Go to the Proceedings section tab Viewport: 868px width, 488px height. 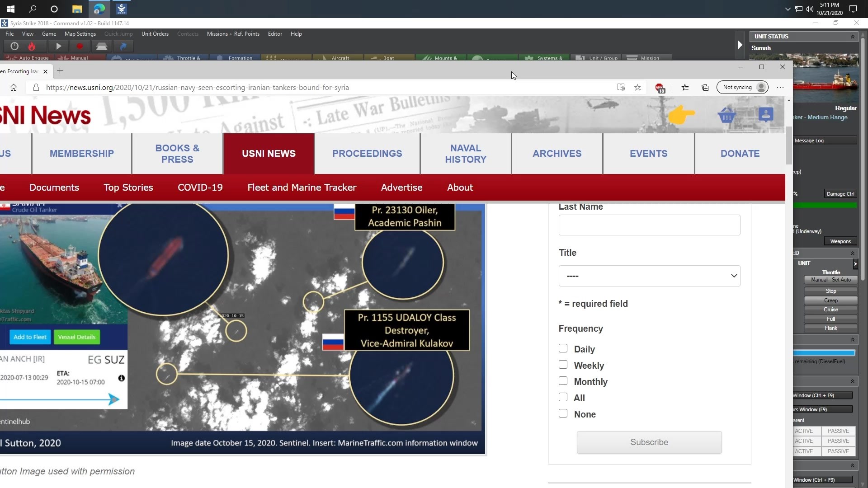point(367,154)
